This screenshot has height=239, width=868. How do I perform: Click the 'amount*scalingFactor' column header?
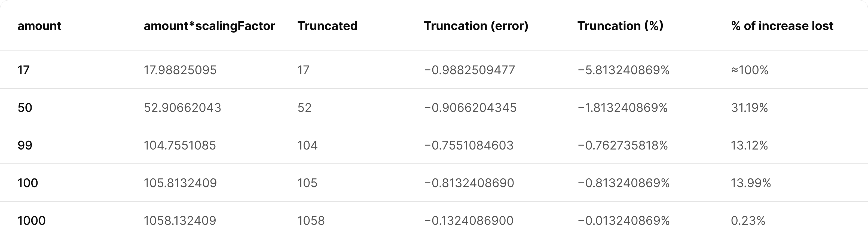[x=209, y=26]
